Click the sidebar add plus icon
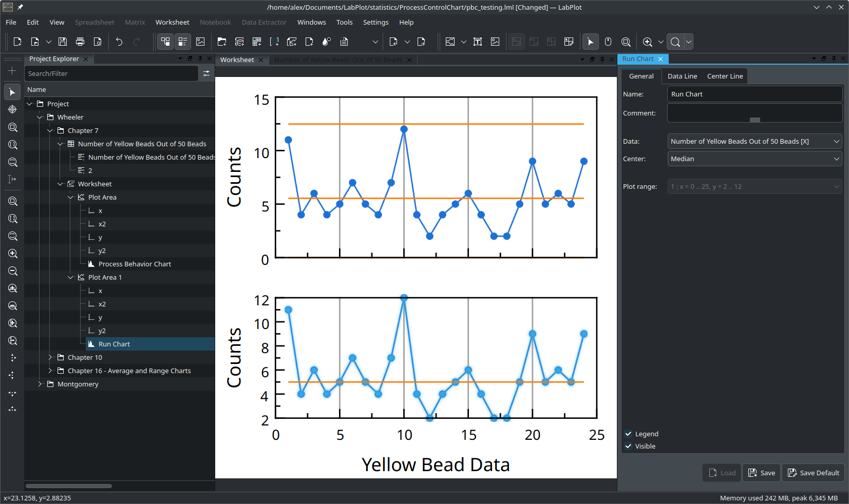 click(12, 71)
